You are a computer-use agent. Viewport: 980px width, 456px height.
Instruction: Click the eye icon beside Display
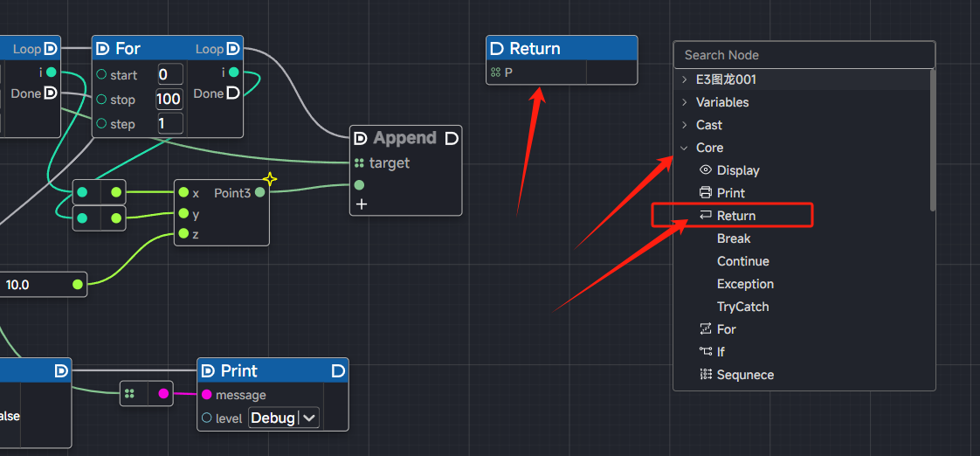click(x=706, y=170)
